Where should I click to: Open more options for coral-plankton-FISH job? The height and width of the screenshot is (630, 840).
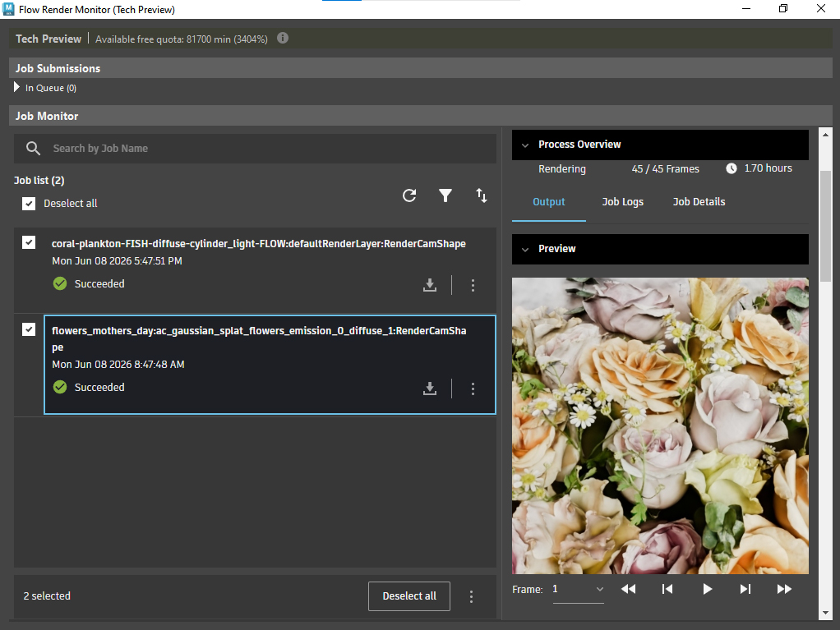(x=473, y=285)
